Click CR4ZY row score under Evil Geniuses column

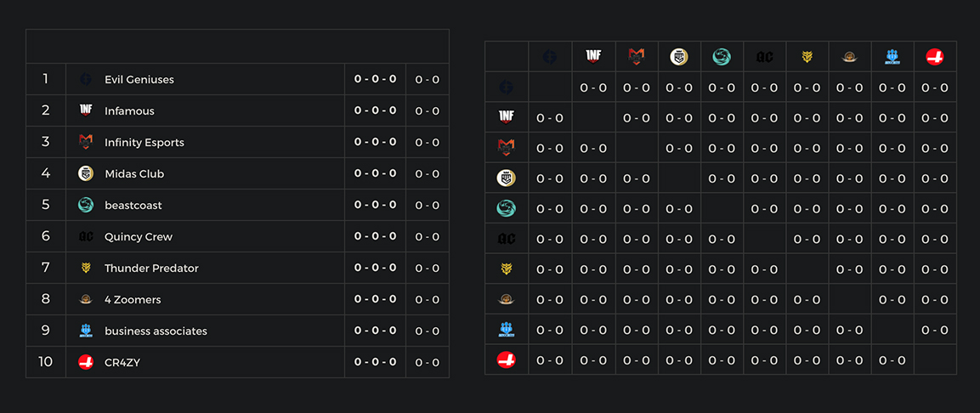[x=550, y=360]
